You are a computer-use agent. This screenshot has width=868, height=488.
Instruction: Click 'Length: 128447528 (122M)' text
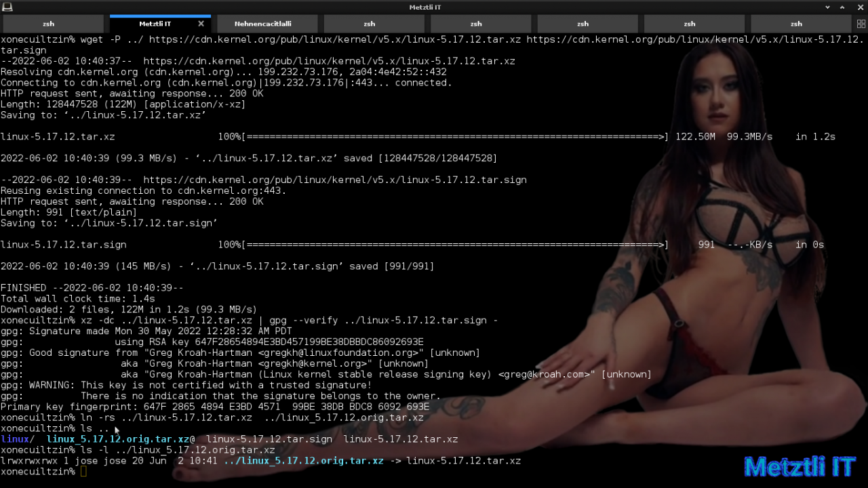[x=69, y=104]
